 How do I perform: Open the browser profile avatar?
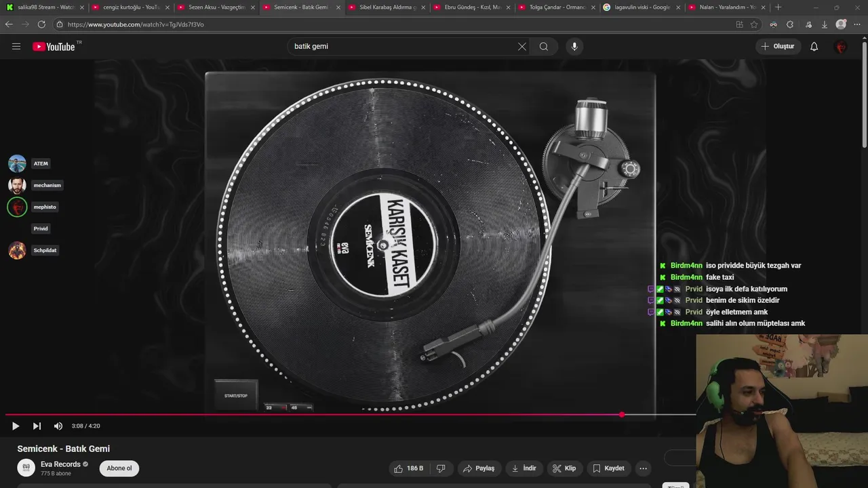(x=841, y=24)
